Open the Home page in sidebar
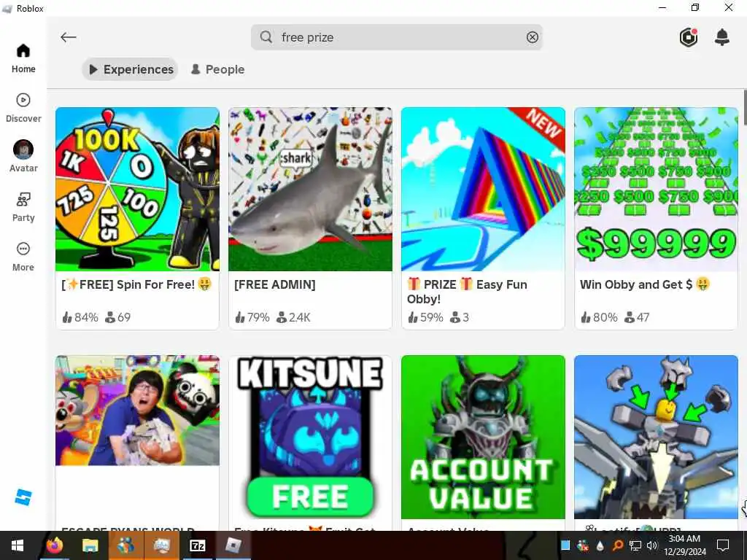The width and height of the screenshot is (747, 560). point(23,58)
